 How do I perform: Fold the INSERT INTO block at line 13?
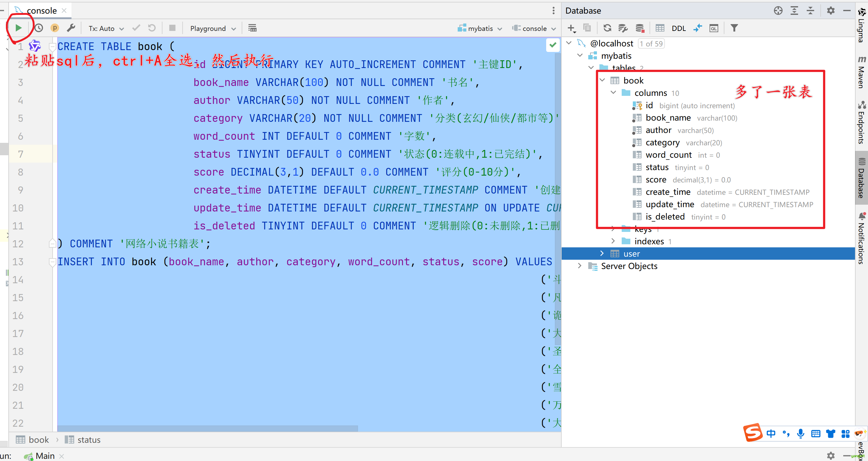52,262
